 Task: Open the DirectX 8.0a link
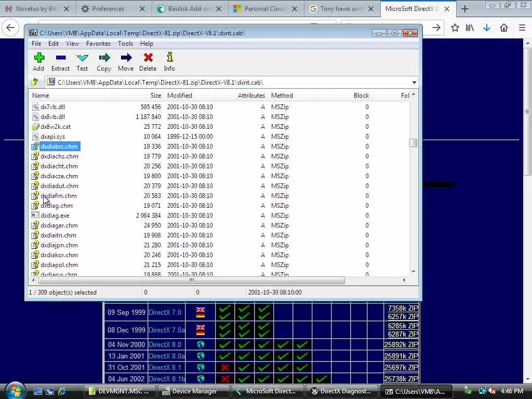[x=167, y=356]
